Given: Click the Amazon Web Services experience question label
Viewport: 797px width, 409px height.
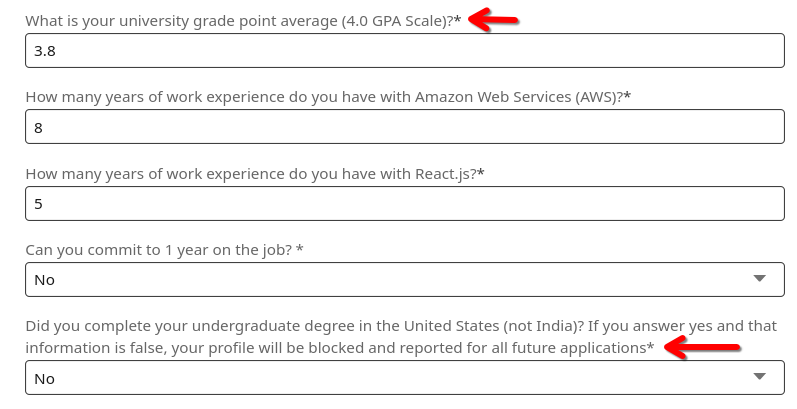Looking at the screenshot, I should 322,96.
